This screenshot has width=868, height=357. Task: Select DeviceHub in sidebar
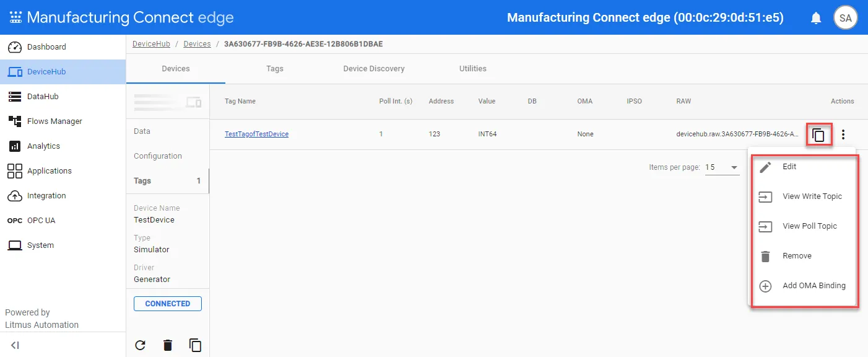click(x=63, y=72)
